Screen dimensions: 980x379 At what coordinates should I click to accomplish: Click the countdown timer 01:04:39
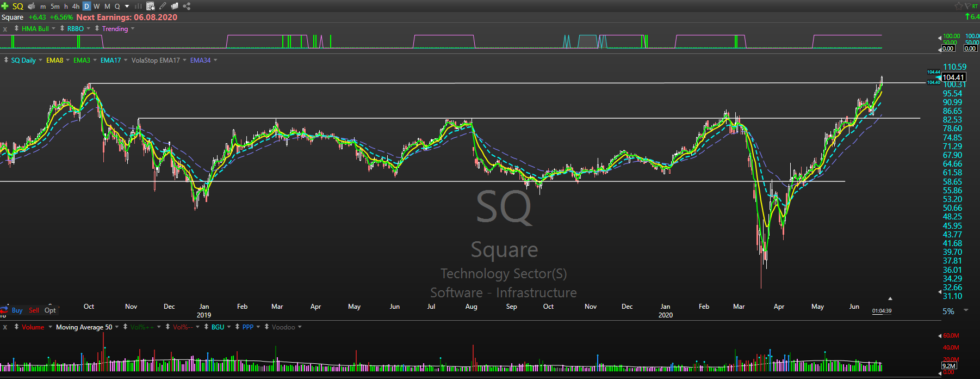[x=882, y=311]
